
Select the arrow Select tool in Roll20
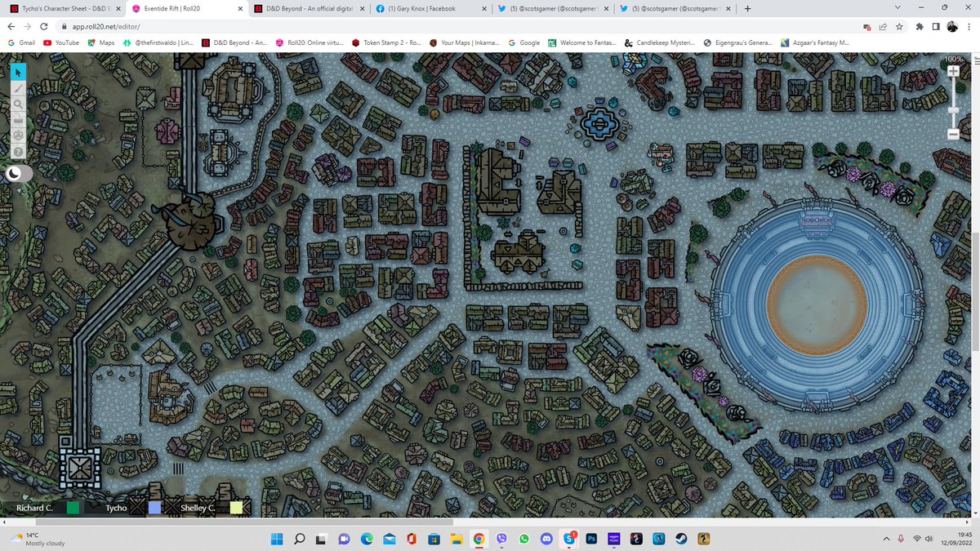[x=18, y=72]
